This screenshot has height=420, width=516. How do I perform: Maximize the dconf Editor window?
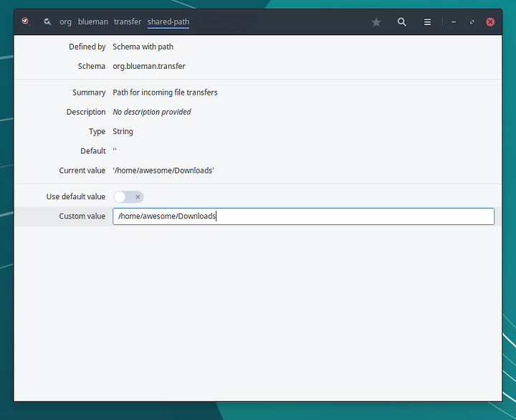tap(472, 22)
